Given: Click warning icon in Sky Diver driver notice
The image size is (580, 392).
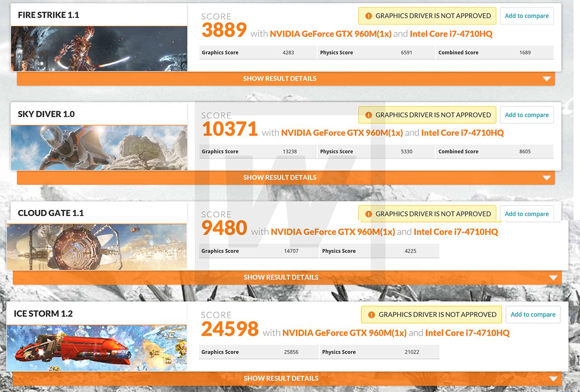Looking at the screenshot, I should (x=368, y=115).
